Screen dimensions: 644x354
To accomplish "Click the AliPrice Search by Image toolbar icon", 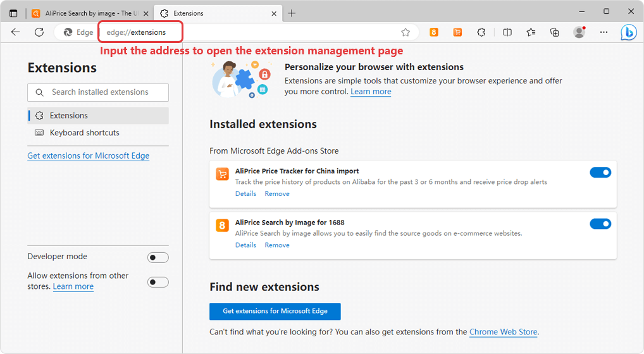I will coord(434,32).
